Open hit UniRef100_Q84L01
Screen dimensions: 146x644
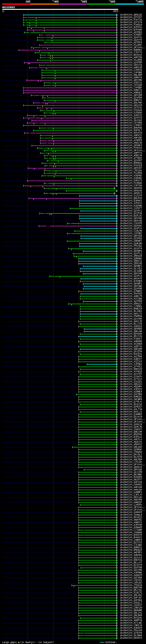tap(131, 15)
